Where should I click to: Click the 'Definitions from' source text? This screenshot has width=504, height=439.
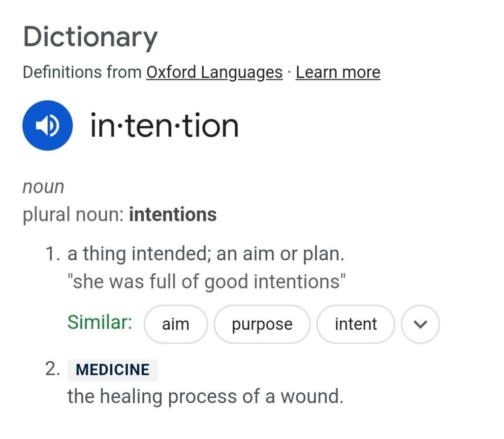pyautogui.click(x=82, y=72)
